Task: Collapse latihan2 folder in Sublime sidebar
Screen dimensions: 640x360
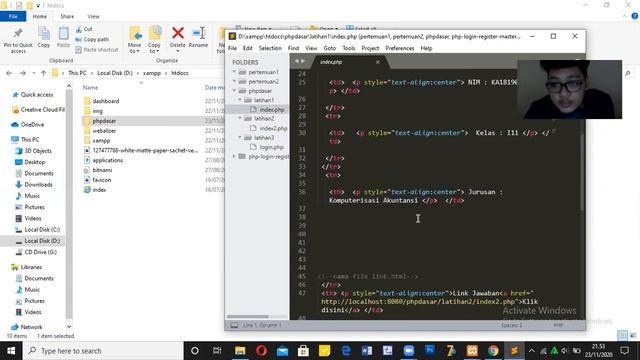Action: click(x=240, y=118)
